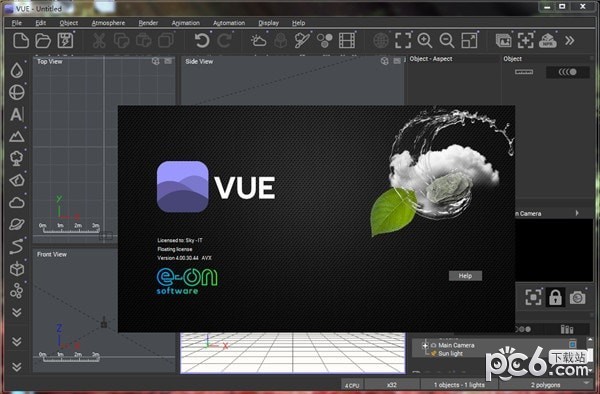
Task: Expand the Main Camera tree node
Action: (425, 345)
